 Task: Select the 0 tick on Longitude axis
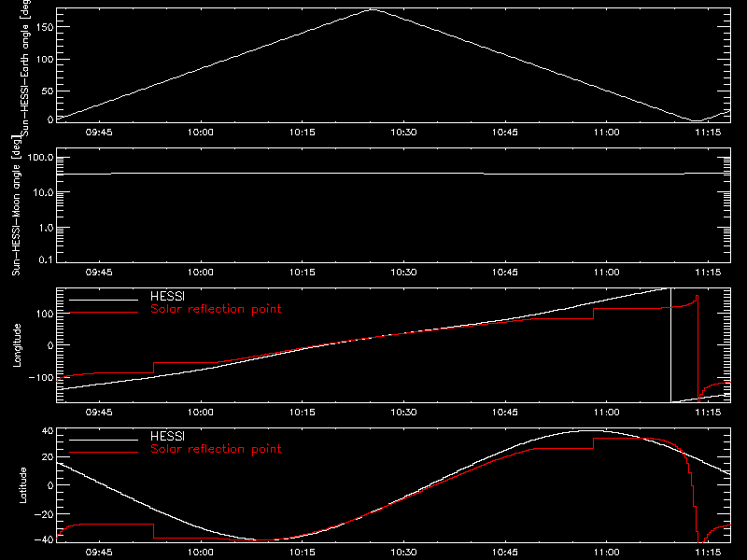point(50,345)
